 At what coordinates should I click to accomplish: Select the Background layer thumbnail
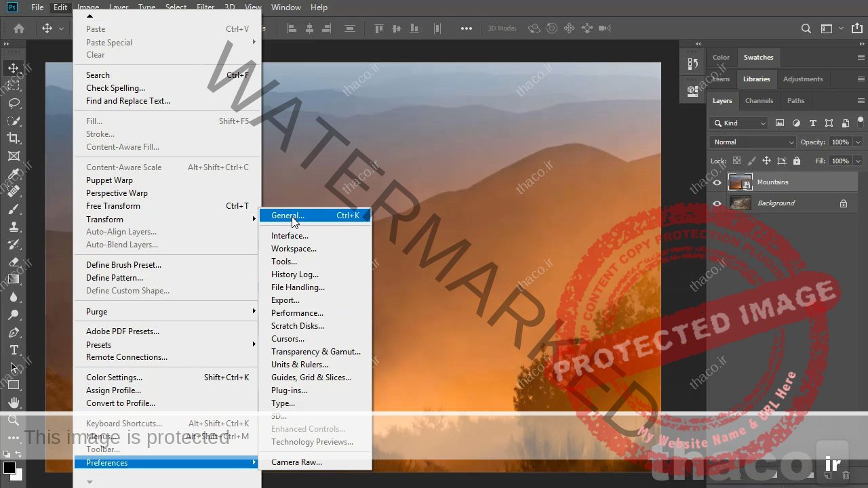click(x=740, y=203)
